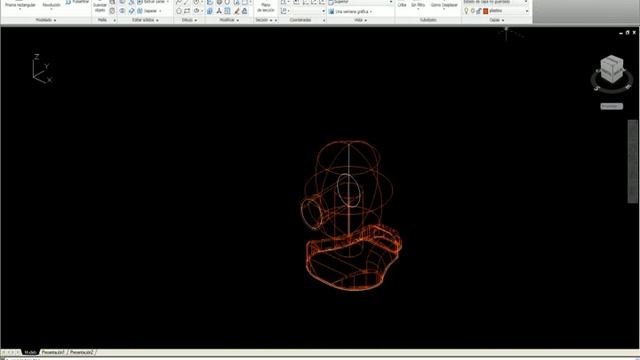Click the brush icon in Modificar panel
Image resolution: width=640 pixels, height=360 pixels.
(236, 11)
